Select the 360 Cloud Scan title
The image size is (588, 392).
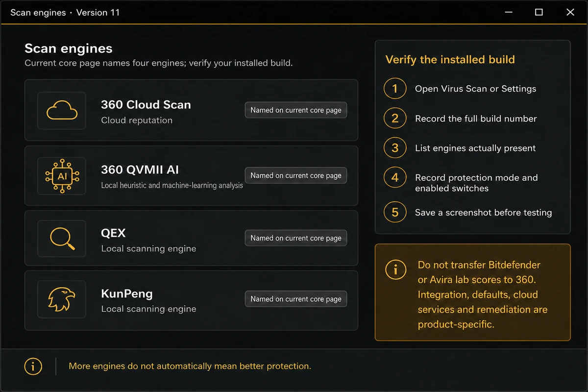[x=146, y=104]
